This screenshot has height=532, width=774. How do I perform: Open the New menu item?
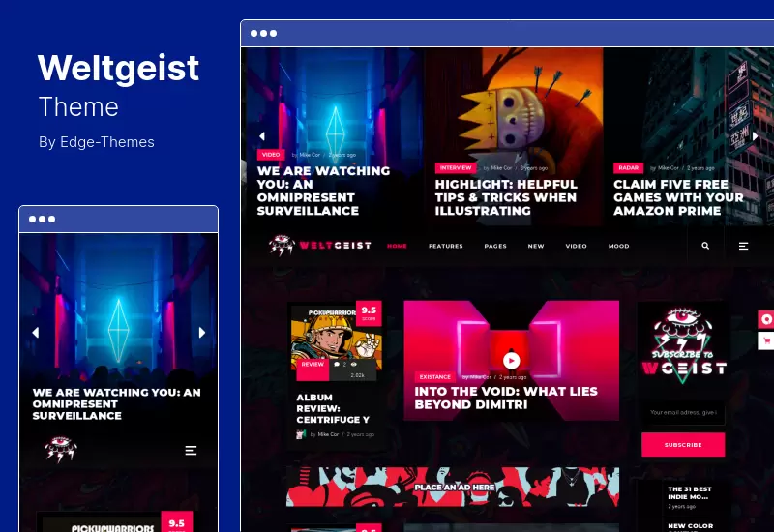[536, 246]
